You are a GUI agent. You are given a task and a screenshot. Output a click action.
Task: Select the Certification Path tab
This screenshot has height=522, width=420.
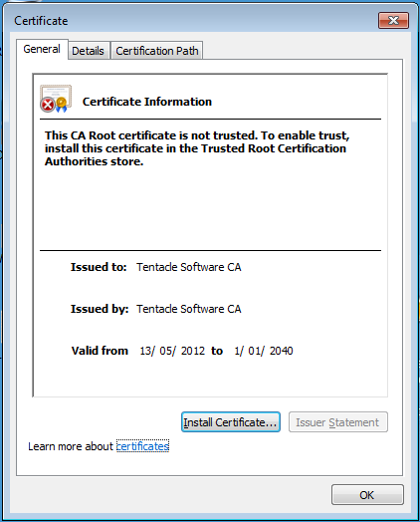[x=157, y=51]
